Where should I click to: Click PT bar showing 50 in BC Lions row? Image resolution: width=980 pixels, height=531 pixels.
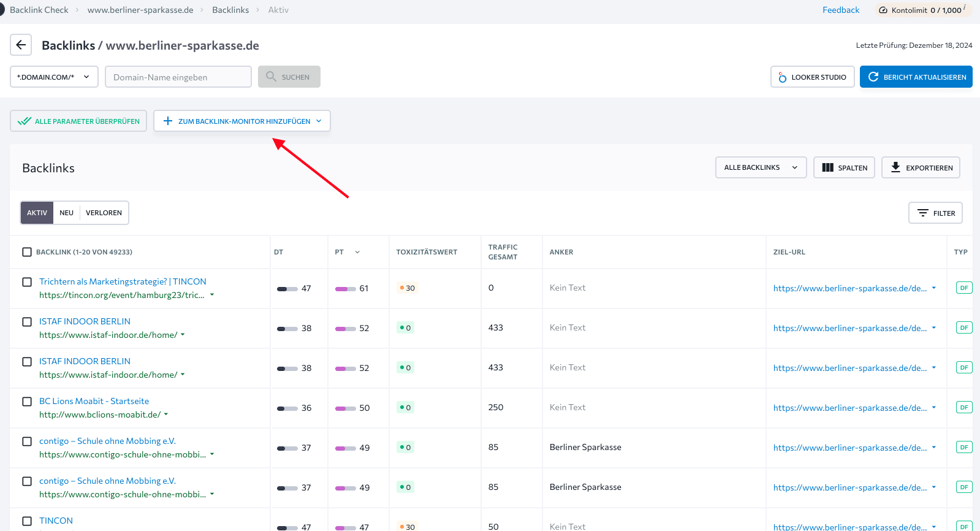point(346,408)
